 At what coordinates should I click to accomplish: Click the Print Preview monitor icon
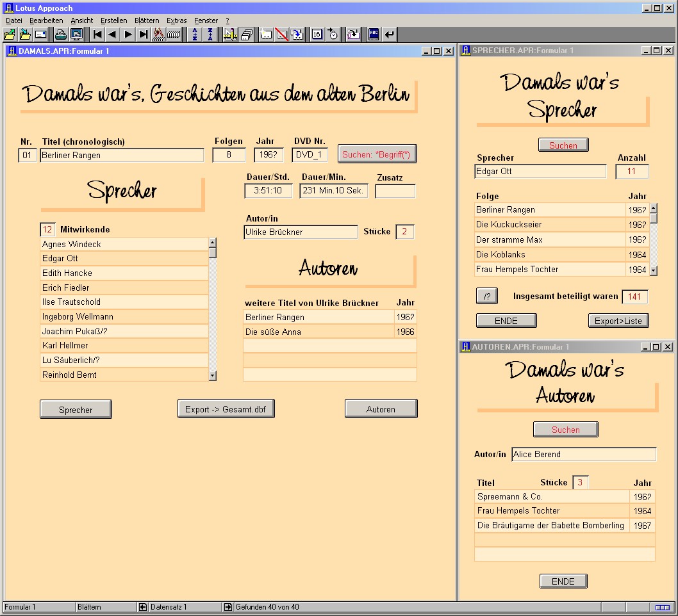coord(76,35)
